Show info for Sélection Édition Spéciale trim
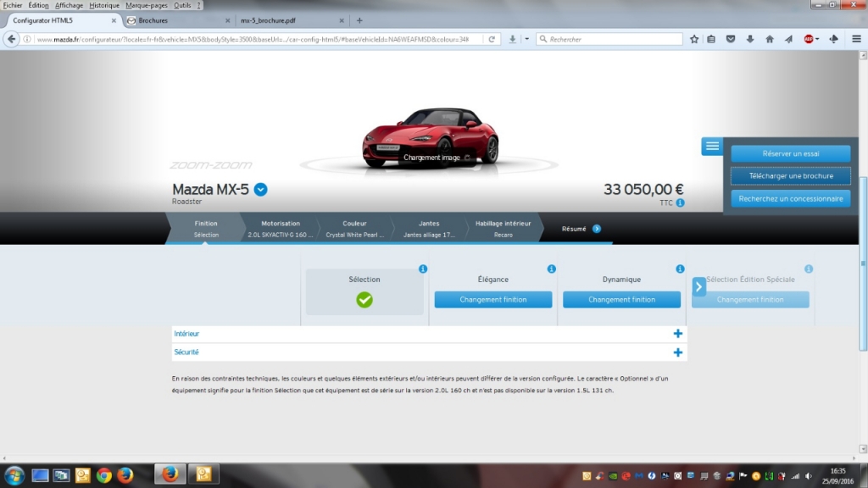Image resolution: width=868 pixels, height=488 pixels. click(809, 269)
